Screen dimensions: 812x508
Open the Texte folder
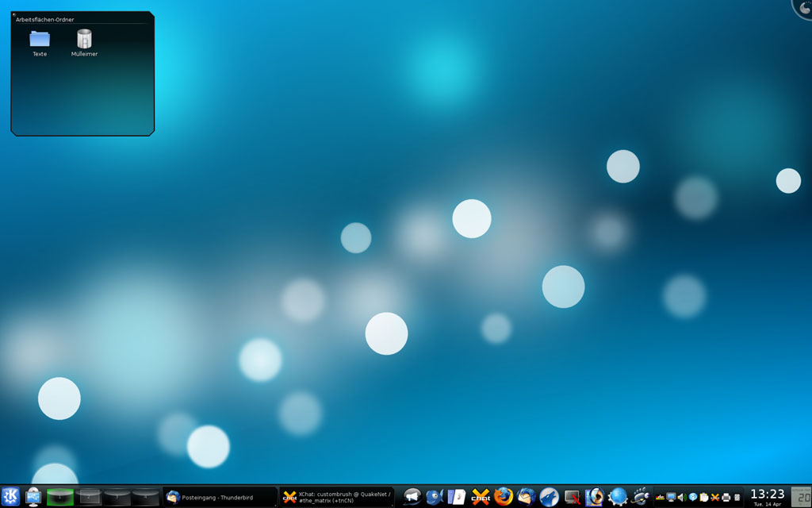pos(40,39)
